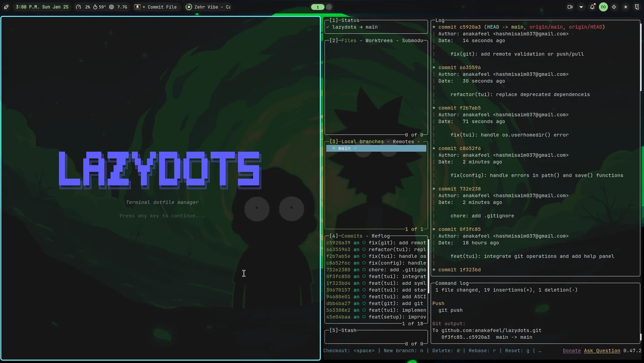Switch to active workspace 1 pill
This screenshot has height=363, width=644.
(x=317, y=7)
